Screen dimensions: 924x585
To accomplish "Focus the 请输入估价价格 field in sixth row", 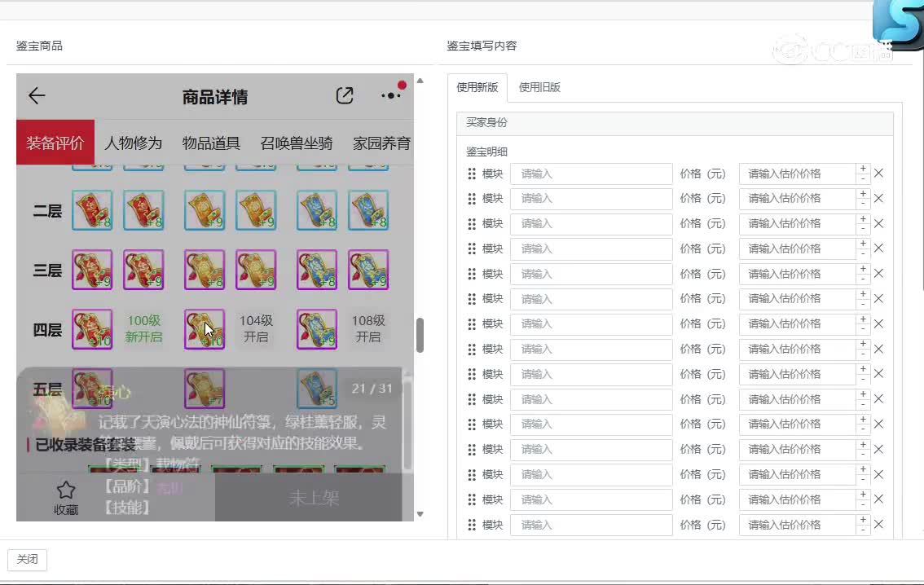I will [797, 299].
